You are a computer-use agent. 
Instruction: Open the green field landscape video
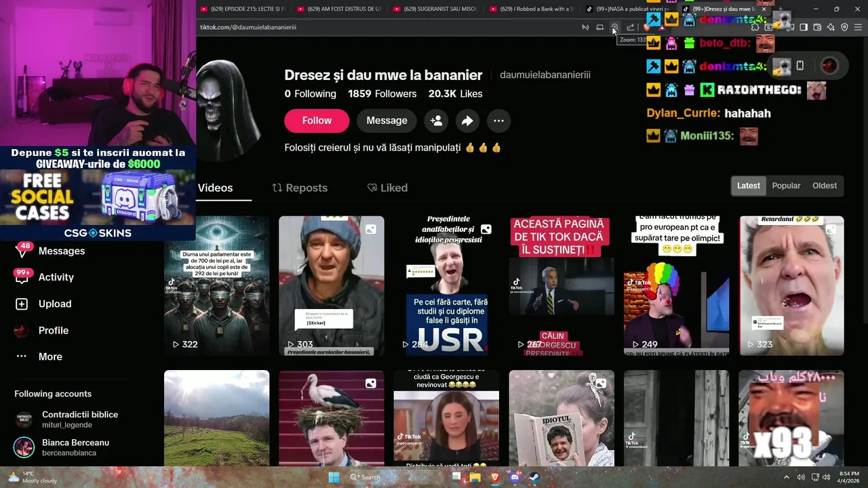[216, 418]
